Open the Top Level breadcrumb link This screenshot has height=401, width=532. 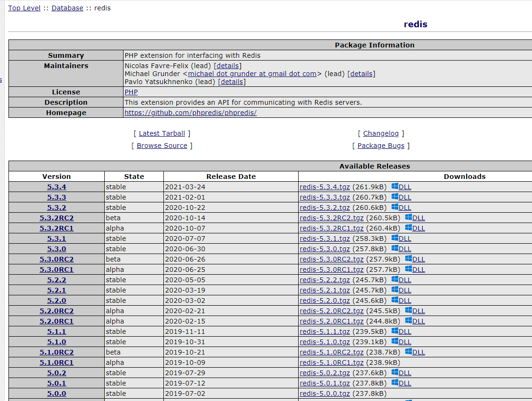[24, 8]
